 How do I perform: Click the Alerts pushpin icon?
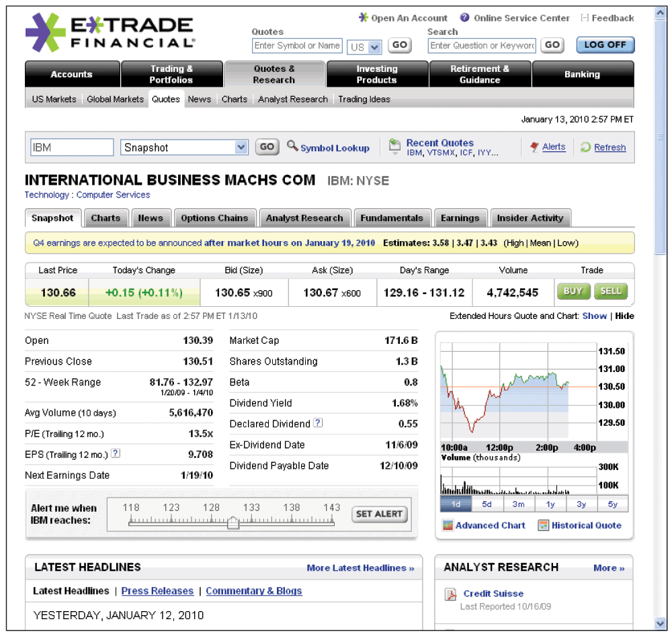pos(534,147)
